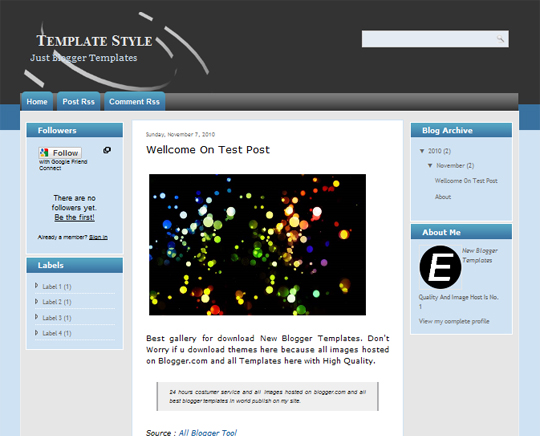Open the Post Rss tab
Image resolution: width=540 pixels, height=436 pixels.
tap(79, 102)
